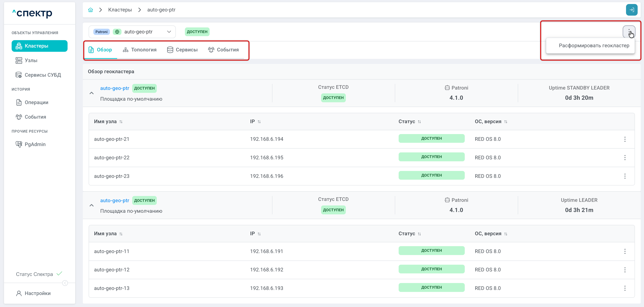Sort first table by IP column
Viewport: 644px width, 307px height.
(x=259, y=122)
